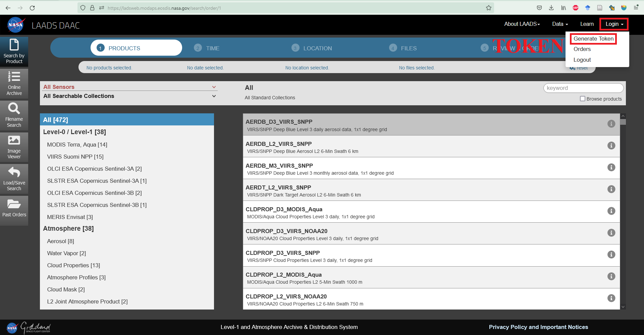Open the About LAADS dropdown menu
The image size is (644, 335).
(522, 24)
